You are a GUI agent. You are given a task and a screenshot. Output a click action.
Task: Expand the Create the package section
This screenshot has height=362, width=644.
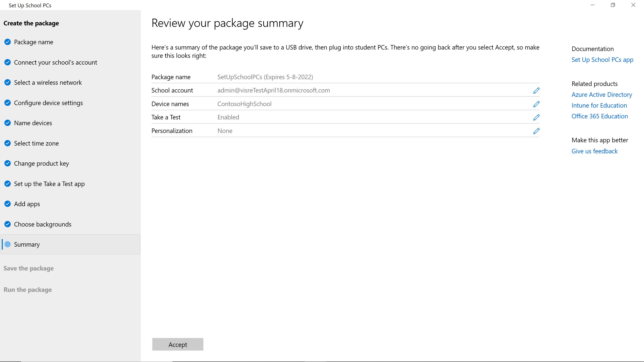coord(31,23)
